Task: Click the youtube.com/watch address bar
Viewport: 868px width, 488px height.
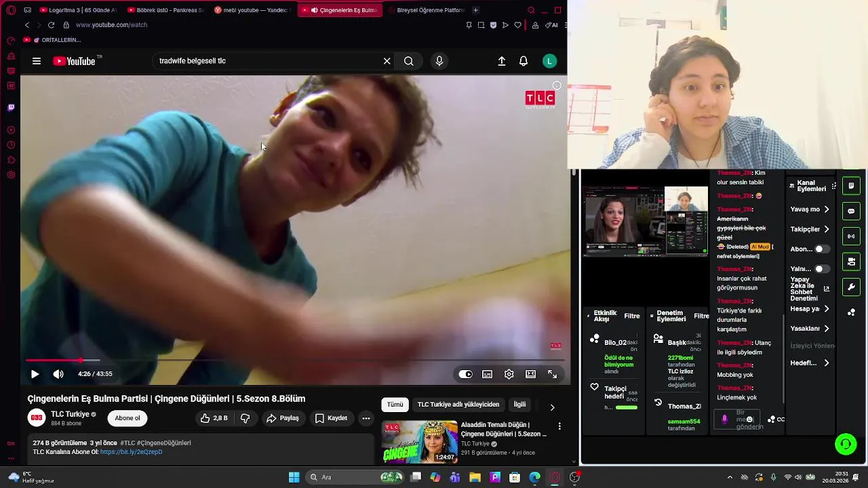Action: point(111,25)
